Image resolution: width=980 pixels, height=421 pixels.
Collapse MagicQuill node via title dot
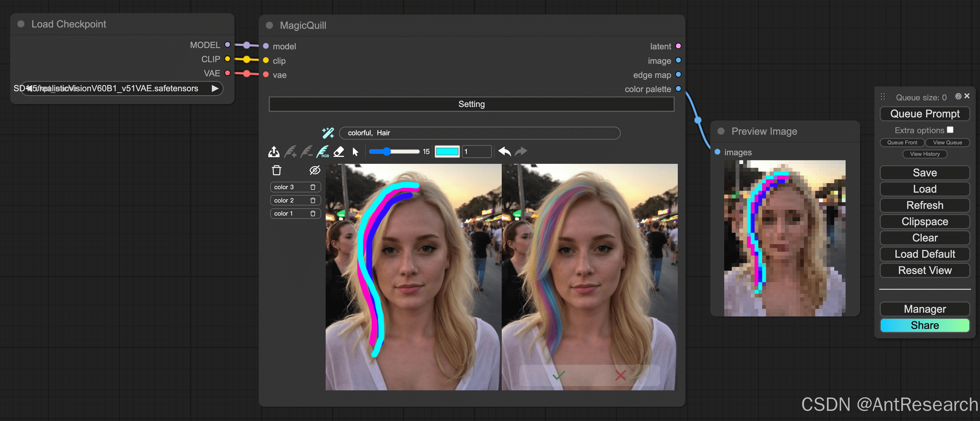[269, 26]
